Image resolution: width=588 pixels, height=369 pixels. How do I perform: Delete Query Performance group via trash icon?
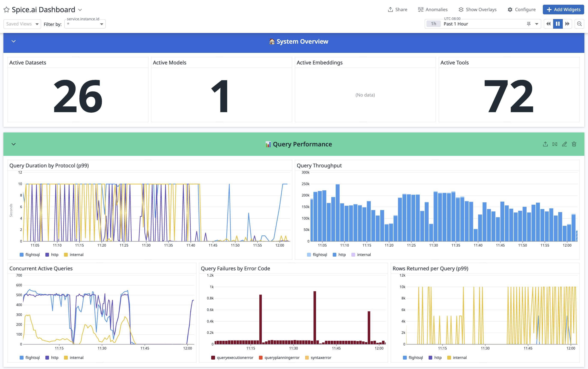point(574,144)
